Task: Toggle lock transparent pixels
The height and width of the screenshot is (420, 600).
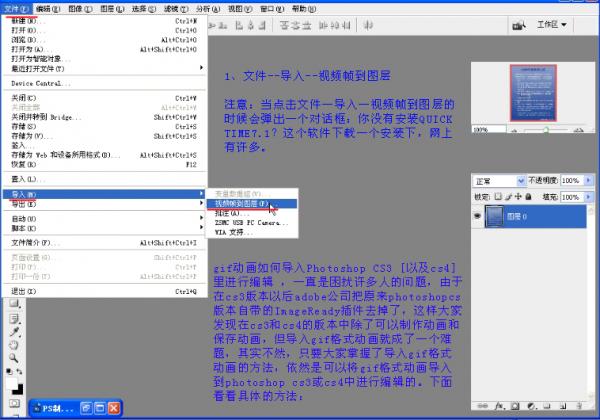Action: coord(498,197)
